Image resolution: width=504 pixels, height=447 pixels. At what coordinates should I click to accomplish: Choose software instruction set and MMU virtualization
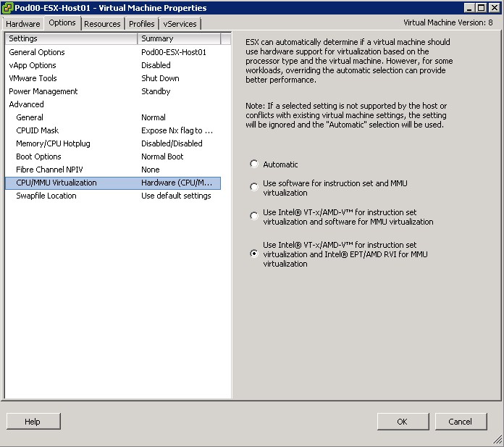point(254,187)
